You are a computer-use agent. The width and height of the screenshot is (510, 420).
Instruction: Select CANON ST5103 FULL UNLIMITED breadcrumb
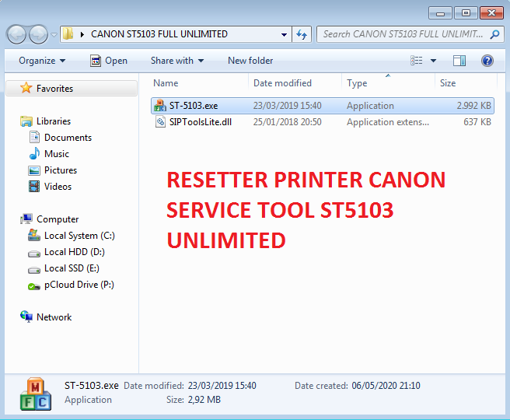[x=159, y=34]
